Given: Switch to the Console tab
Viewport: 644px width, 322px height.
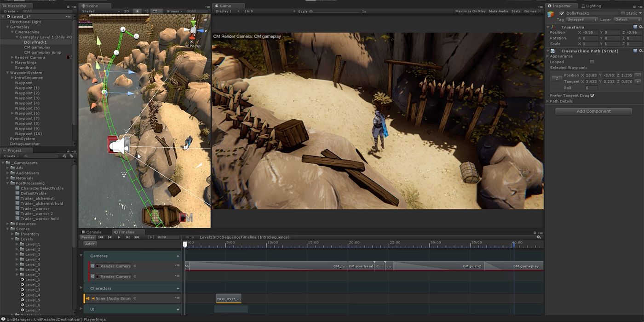Looking at the screenshot, I should tap(93, 232).
